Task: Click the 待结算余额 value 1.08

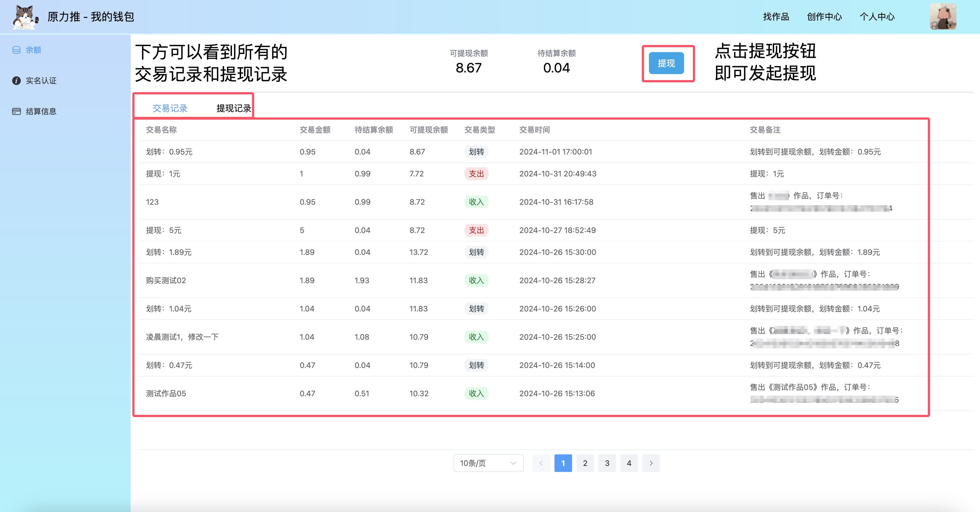Action: coord(362,337)
